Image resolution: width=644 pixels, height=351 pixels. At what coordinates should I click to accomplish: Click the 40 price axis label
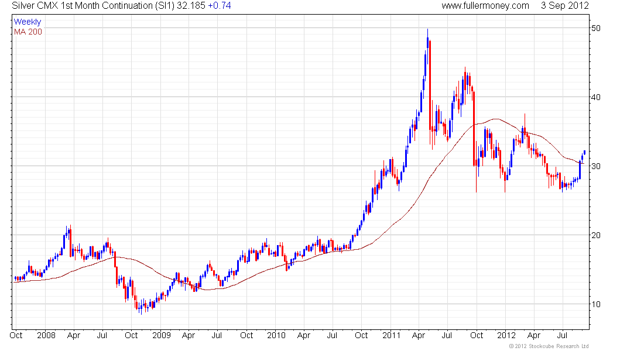595,97
